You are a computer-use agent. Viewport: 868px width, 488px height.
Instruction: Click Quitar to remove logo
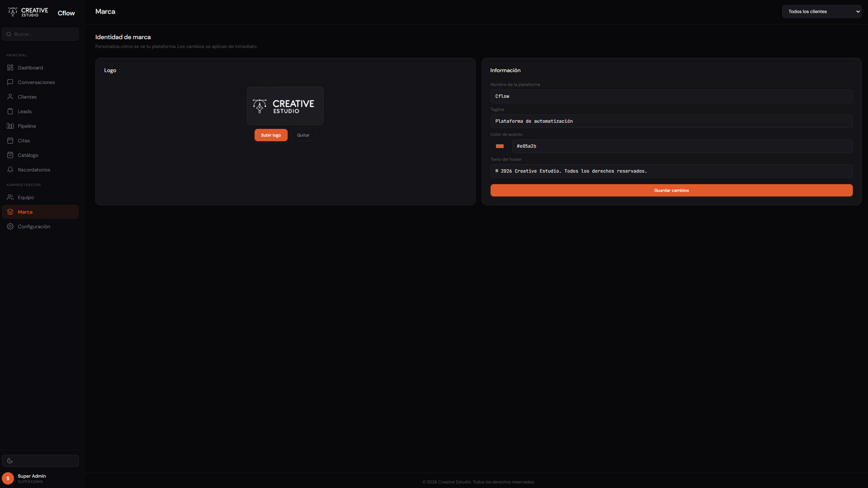point(303,135)
